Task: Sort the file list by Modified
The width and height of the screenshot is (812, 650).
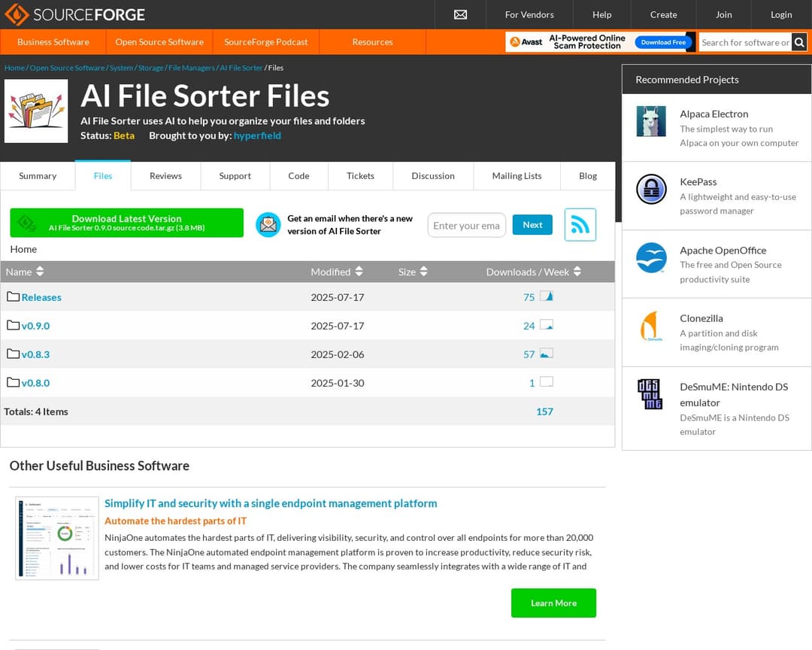Action: click(337, 272)
